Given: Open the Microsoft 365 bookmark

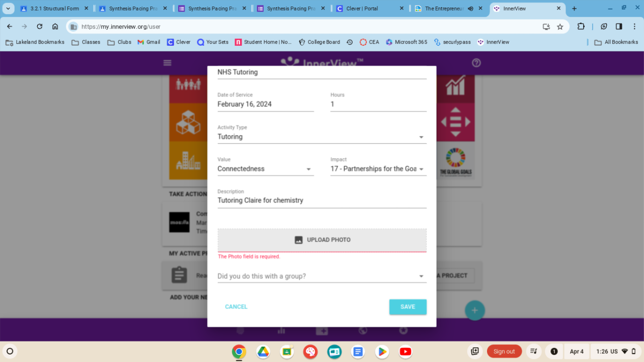Looking at the screenshot, I should coord(407,42).
